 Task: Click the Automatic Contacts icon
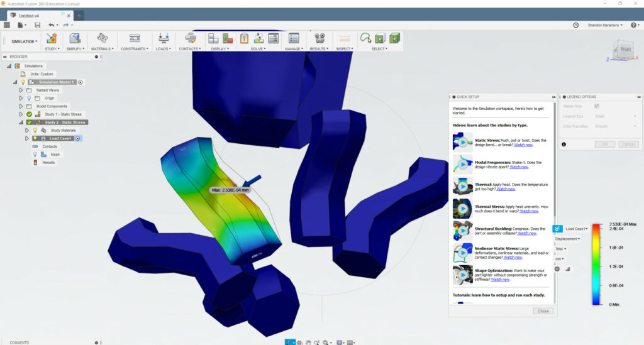point(190,38)
